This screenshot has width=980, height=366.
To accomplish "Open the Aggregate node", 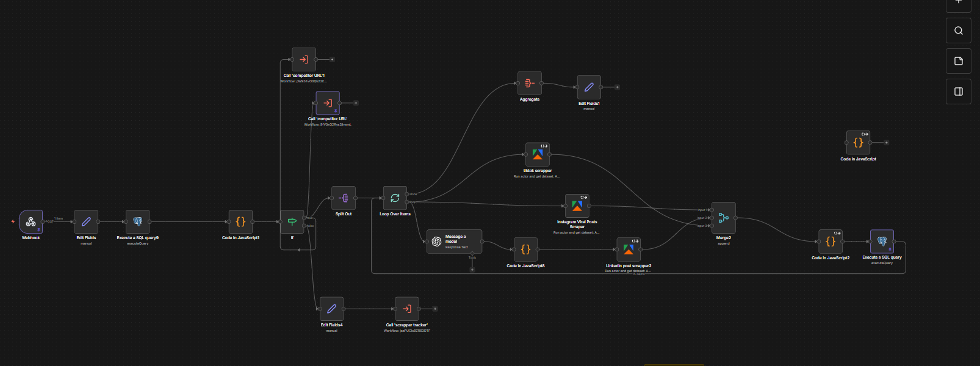I will [x=530, y=84].
